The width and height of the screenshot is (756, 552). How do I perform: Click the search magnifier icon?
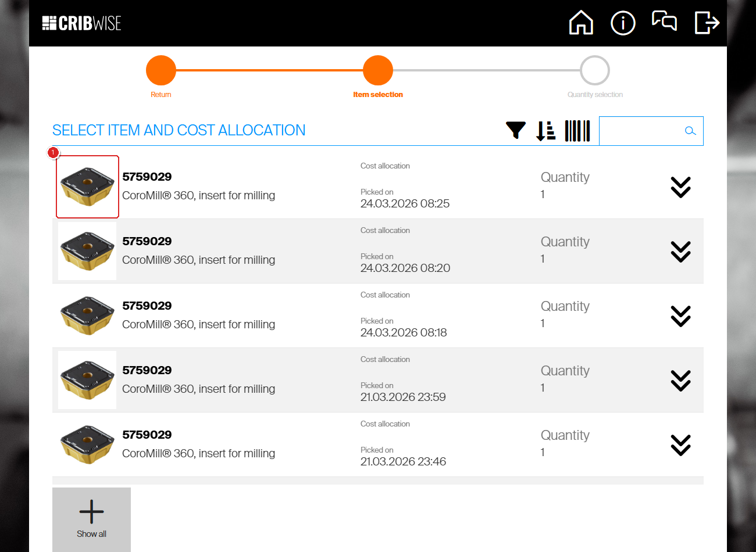point(690,131)
